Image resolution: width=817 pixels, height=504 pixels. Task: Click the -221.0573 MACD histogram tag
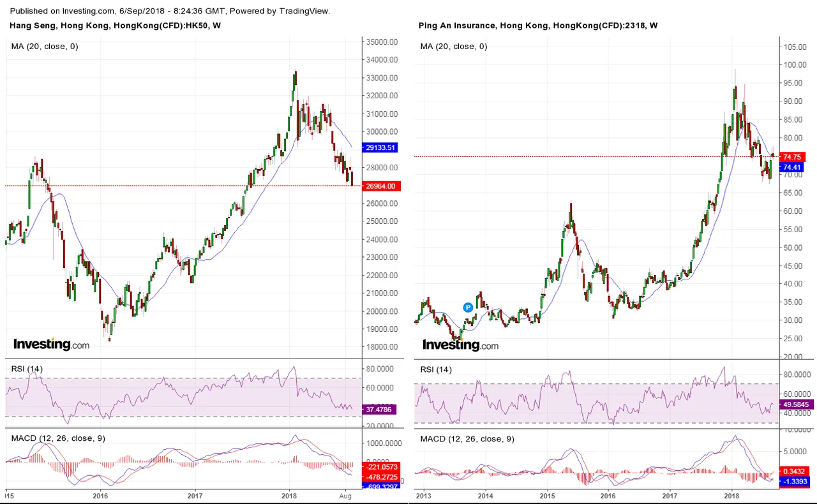(381, 466)
